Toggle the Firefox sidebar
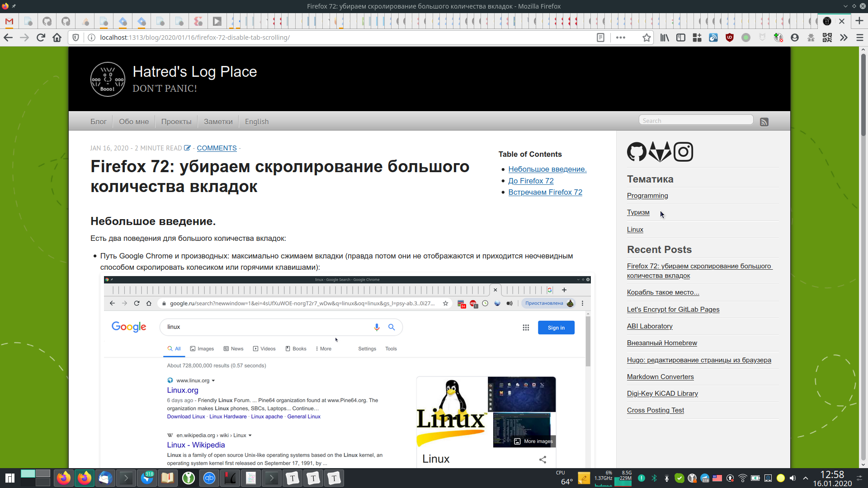 click(681, 38)
